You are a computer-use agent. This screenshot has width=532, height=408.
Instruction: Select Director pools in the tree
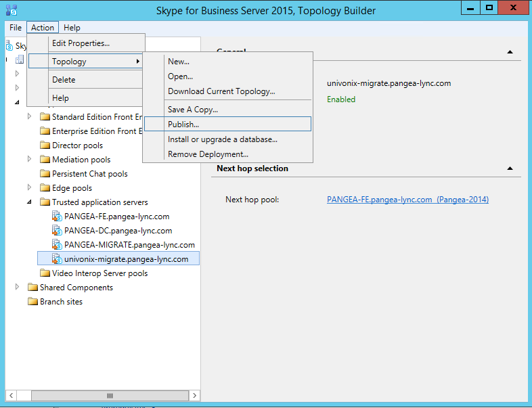tap(77, 145)
